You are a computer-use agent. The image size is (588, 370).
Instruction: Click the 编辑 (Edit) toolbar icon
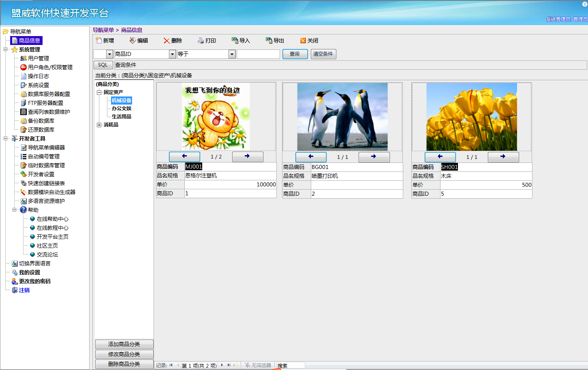(x=133, y=41)
